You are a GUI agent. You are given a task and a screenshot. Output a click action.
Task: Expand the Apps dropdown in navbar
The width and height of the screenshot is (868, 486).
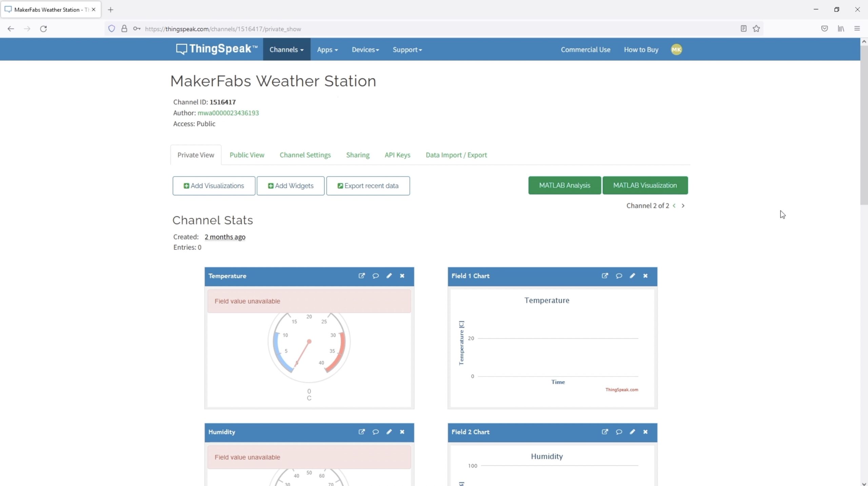327,50
